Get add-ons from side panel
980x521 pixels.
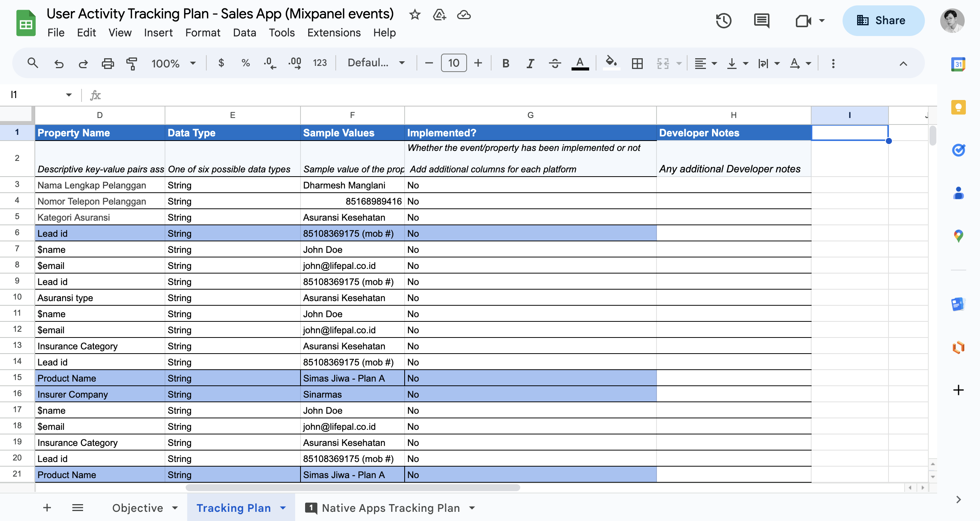click(x=958, y=390)
